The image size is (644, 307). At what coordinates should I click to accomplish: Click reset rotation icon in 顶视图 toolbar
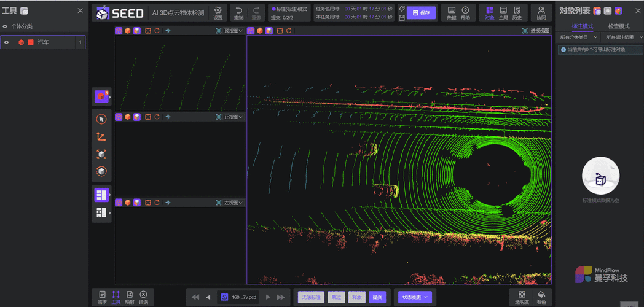pyautogui.click(x=157, y=31)
